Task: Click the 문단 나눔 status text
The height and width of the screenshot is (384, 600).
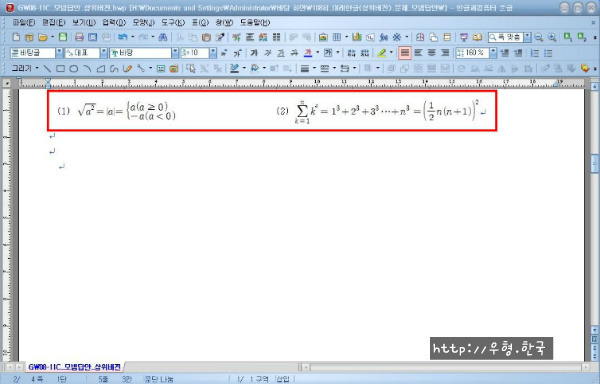Action: coord(158,379)
